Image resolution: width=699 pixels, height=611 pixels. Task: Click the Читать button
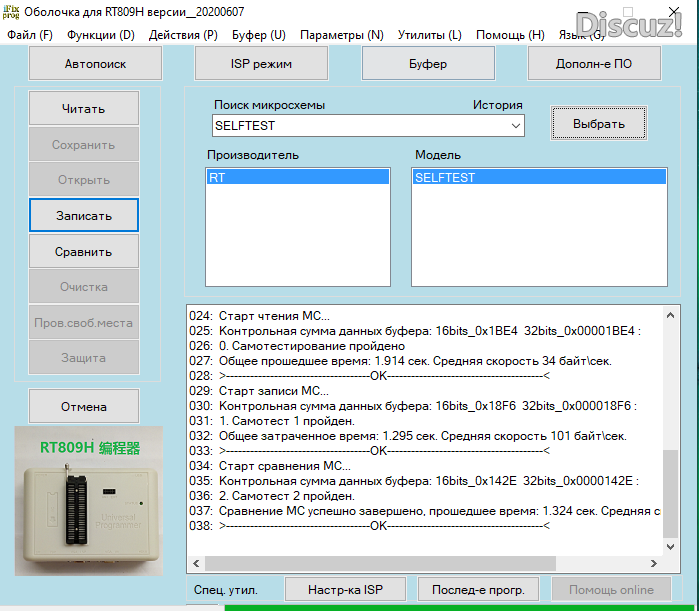(x=83, y=109)
